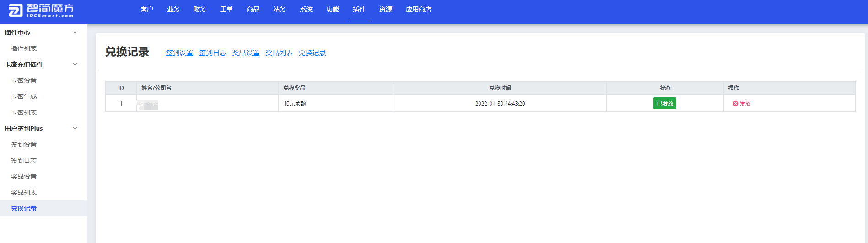Open the 应用商店 top menu
868x243 pixels.
(418, 9)
